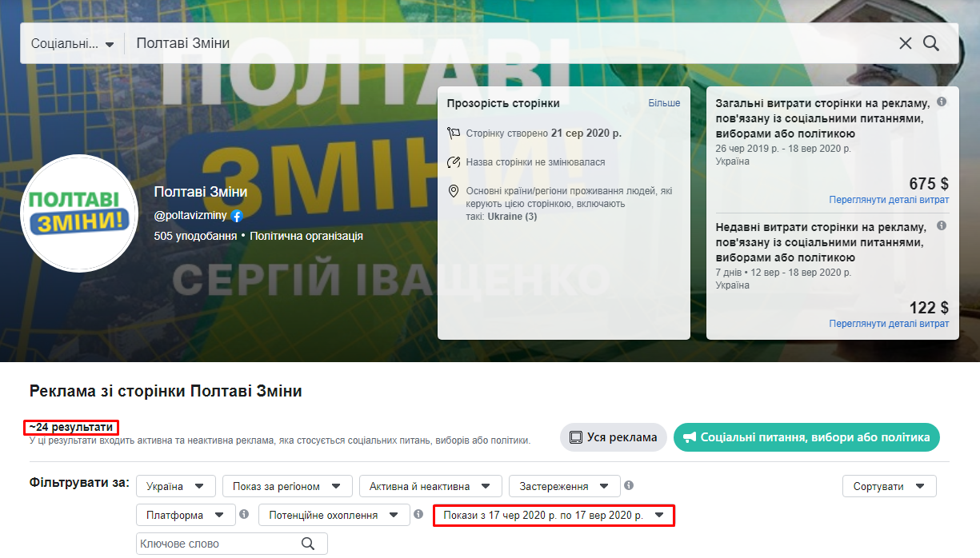Click Сторінку створено 21 сер 2020 р. text
980x558 pixels.
pyautogui.click(x=544, y=133)
